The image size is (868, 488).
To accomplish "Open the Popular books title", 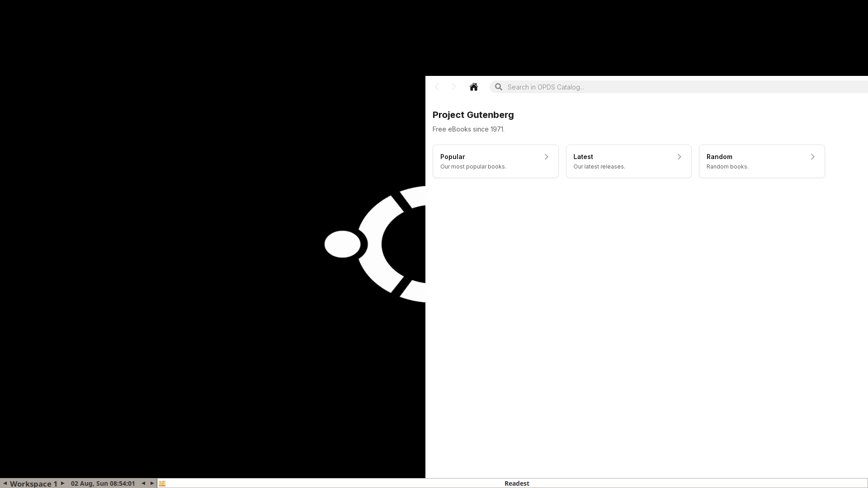I will pos(453,157).
